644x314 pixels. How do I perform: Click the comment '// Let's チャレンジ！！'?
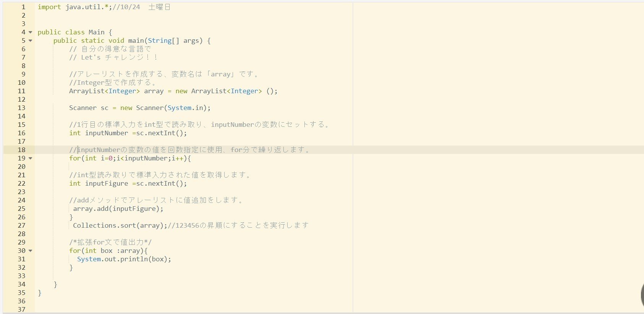pos(113,58)
